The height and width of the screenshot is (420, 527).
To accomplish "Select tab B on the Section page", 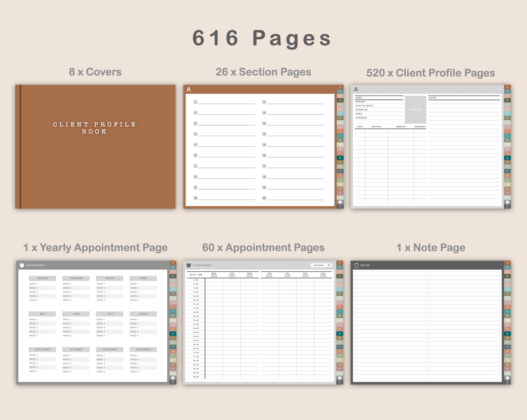I will tap(340, 92).
